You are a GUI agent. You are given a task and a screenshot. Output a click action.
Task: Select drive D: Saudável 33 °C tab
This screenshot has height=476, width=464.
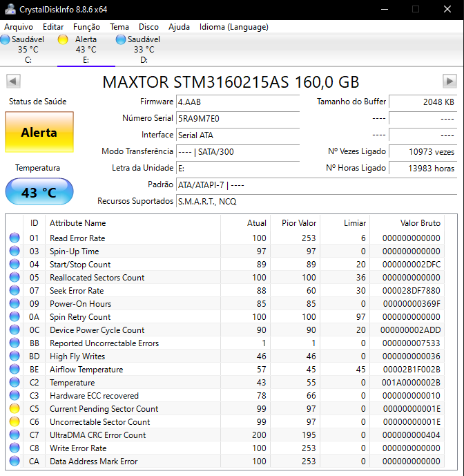tap(144, 50)
